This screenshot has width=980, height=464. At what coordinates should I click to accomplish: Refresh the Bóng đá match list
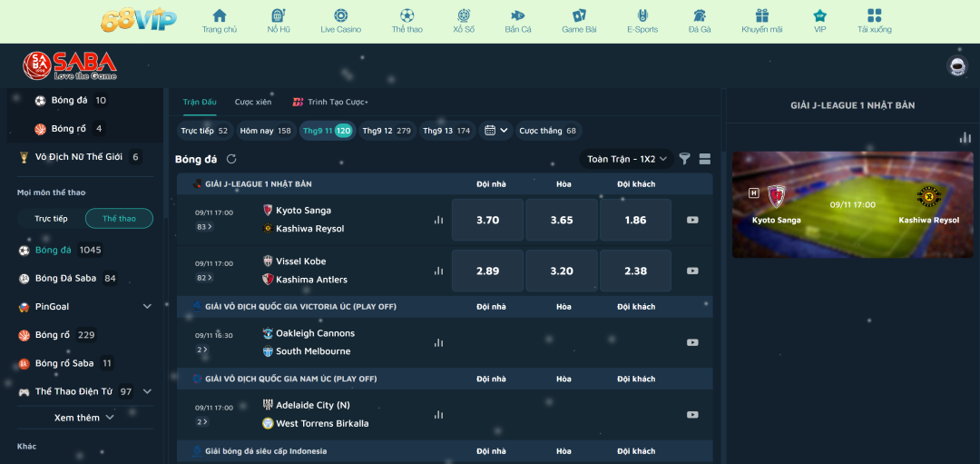(231, 159)
